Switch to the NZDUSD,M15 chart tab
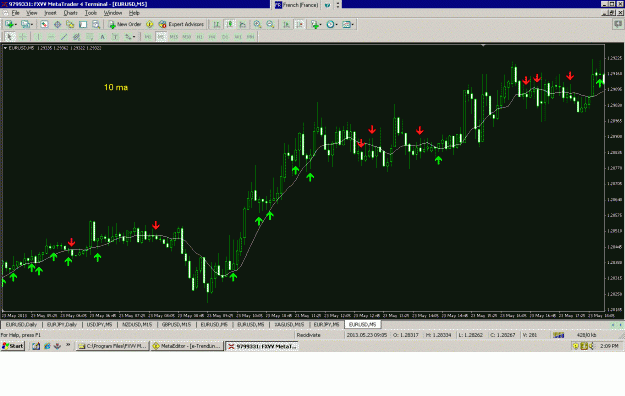Viewport: 625px width, 396px height. point(137,325)
